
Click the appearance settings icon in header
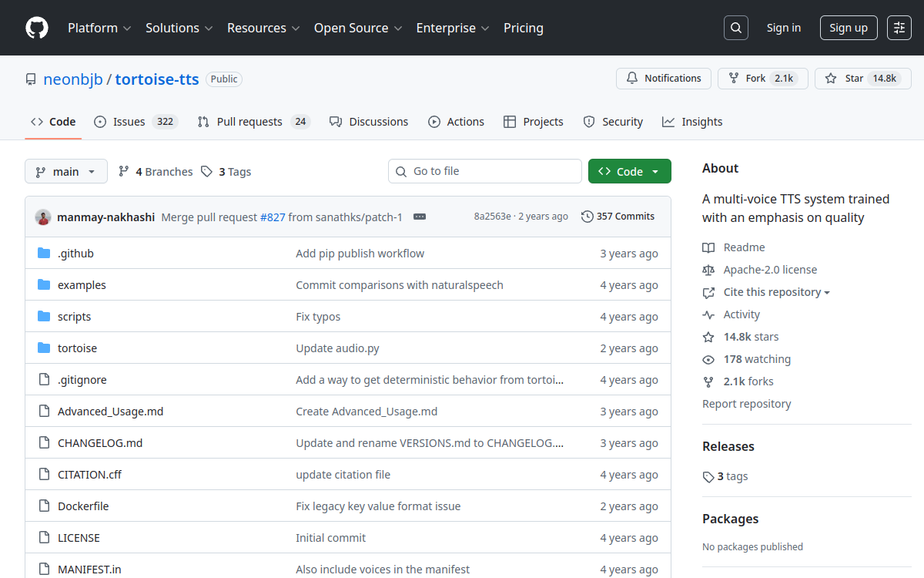tap(899, 28)
